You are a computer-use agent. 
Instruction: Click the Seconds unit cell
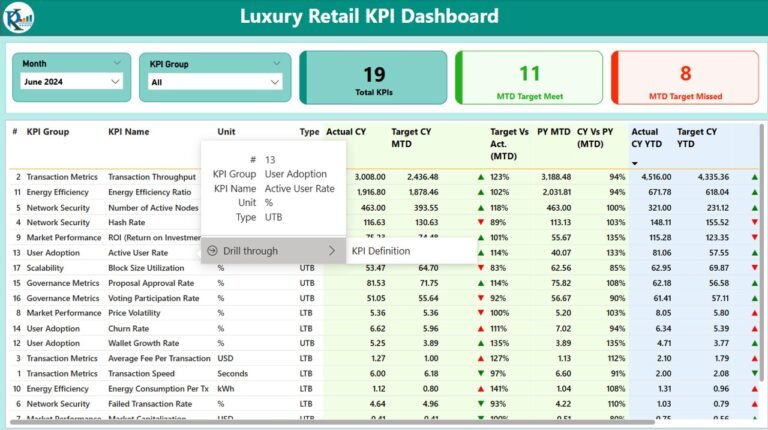232,373
